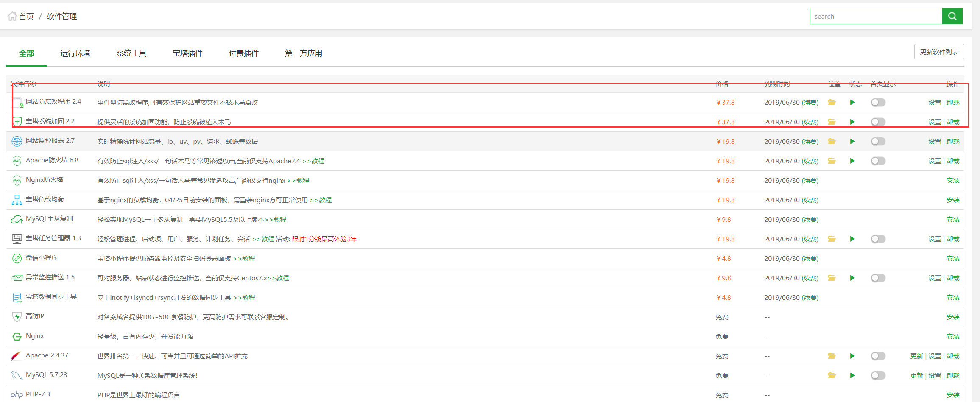980x402 pixels.
Task: Click the run status arrow for 宝塔任务管理器
Action: coord(852,239)
